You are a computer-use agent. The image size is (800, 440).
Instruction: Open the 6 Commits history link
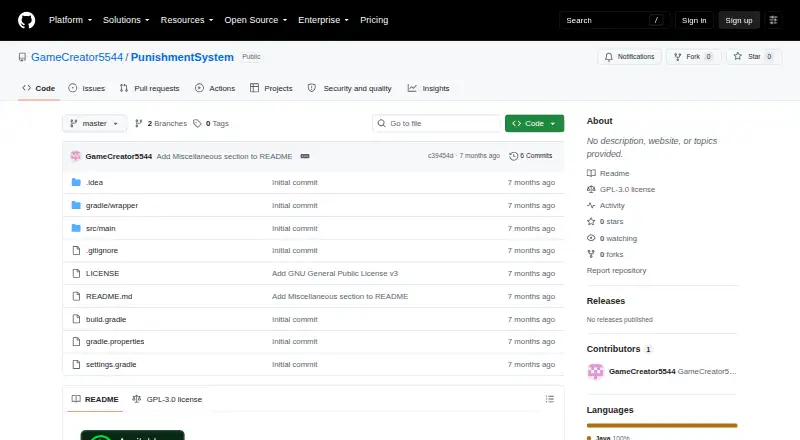click(x=531, y=156)
